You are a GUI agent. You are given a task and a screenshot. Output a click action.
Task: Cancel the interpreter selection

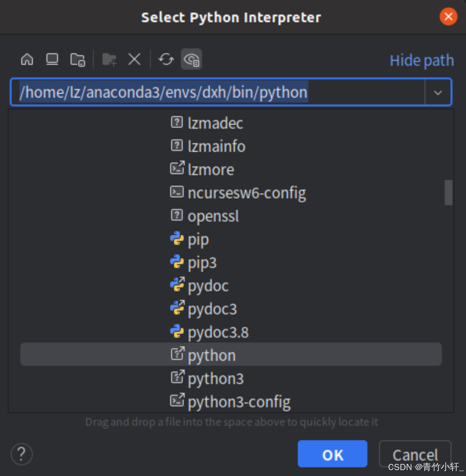[x=415, y=454]
